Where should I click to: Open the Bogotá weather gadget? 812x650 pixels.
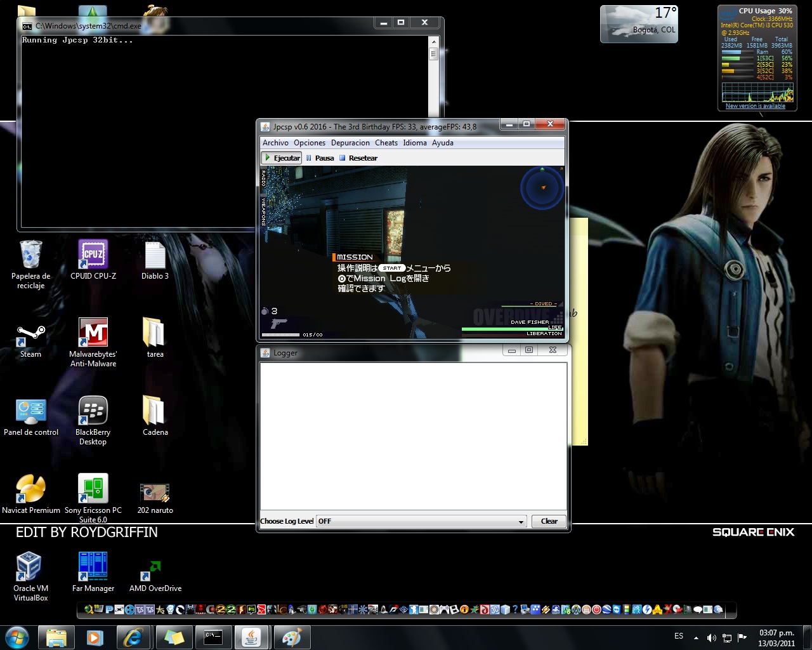coord(639,24)
